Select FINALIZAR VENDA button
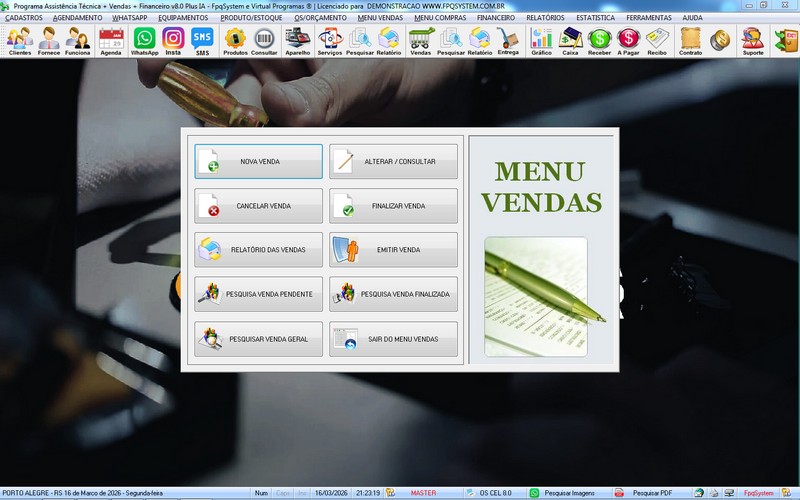 pos(393,206)
